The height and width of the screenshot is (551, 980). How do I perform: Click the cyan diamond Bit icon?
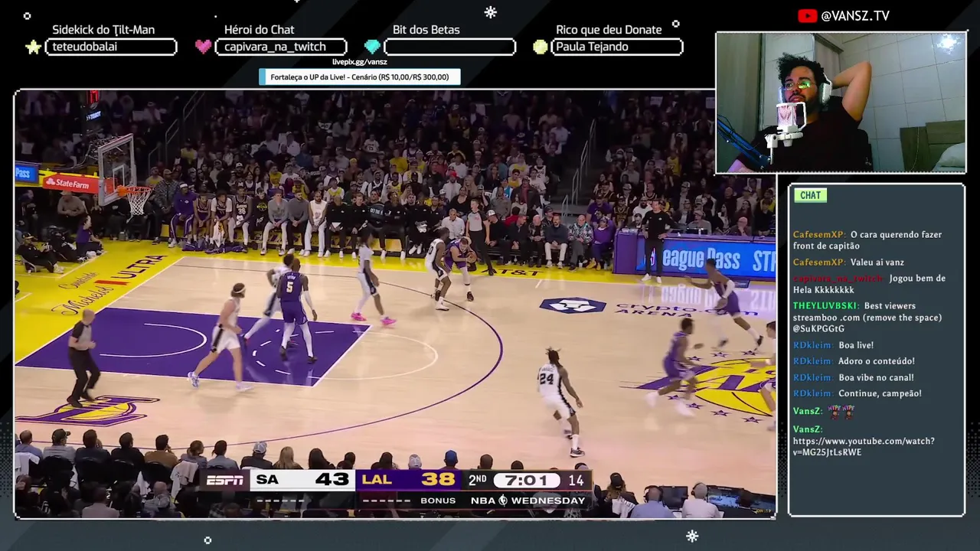coord(372,47)
